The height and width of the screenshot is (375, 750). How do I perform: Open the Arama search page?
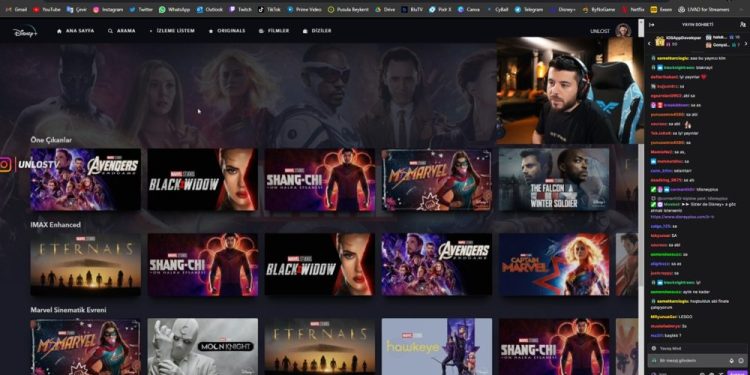[121, 31]
